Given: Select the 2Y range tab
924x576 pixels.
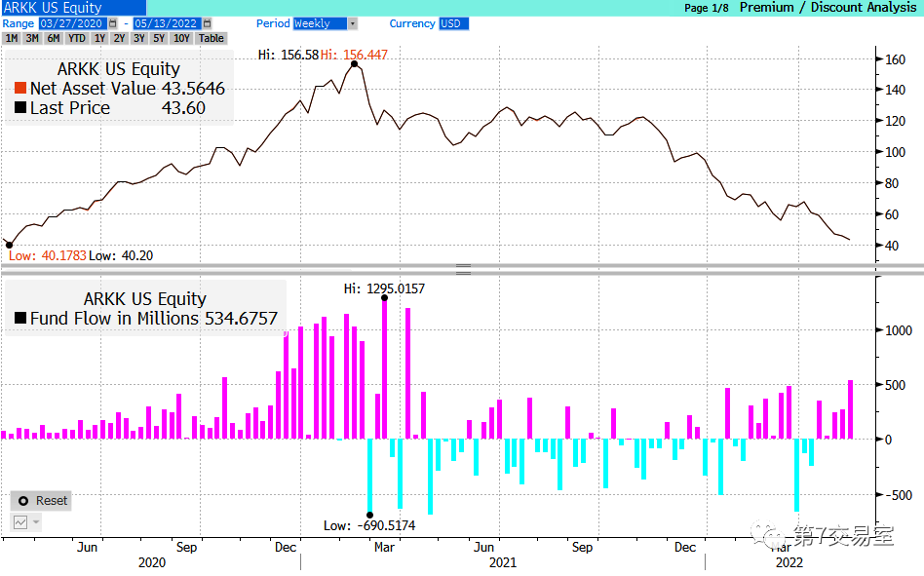Looking at the screenshot, I should [x=120, y=38].
